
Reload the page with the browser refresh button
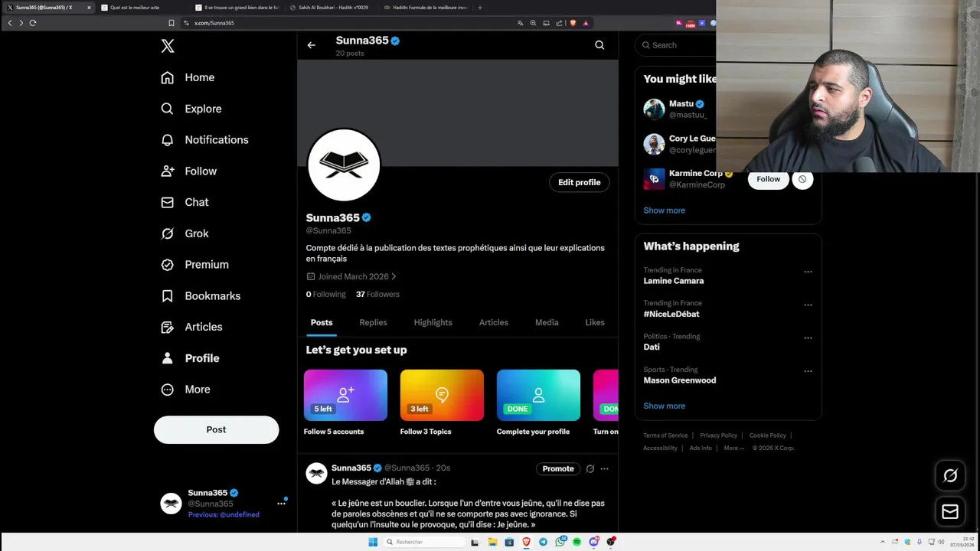tap(33, 23)
